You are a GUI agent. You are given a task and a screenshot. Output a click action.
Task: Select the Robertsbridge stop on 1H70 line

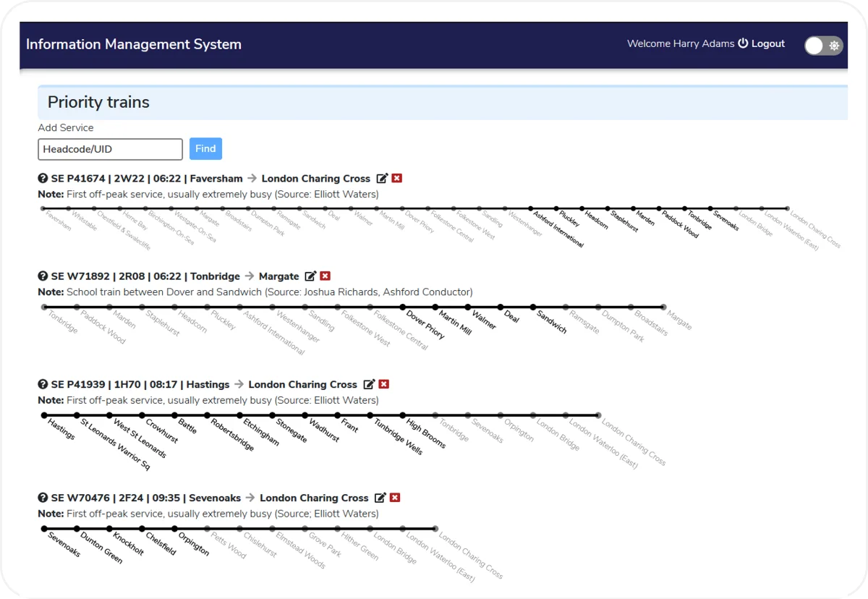coord(207,416)
